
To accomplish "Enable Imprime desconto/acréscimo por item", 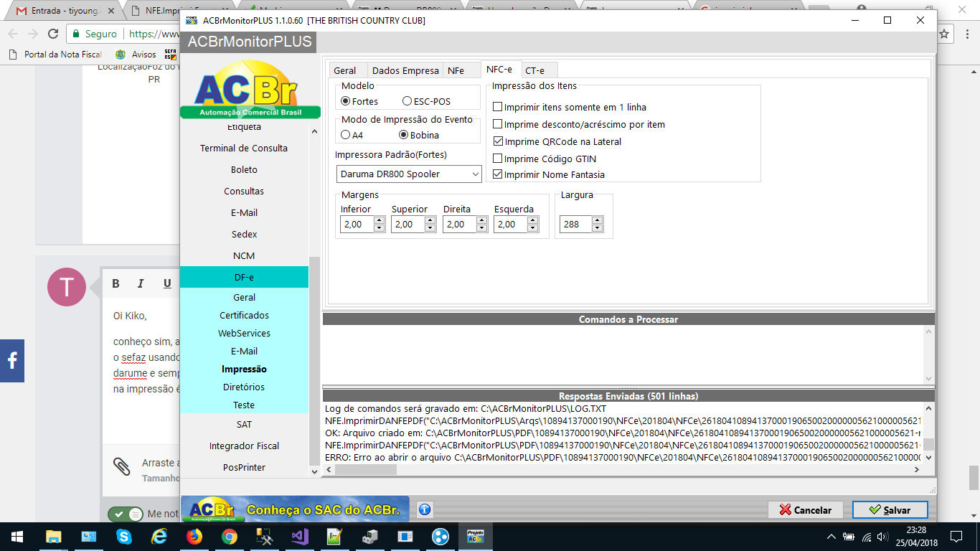I will (x=498, y=124).
